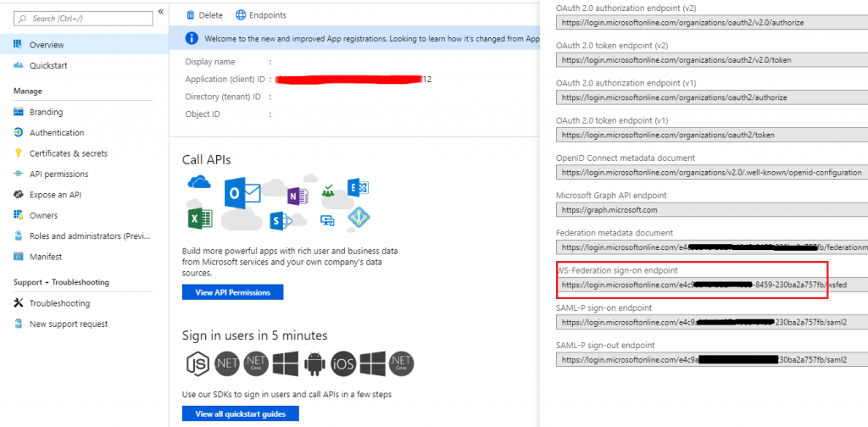Select the WS-Federation sign-on endpoint URL field
868x427 pixels.
click(712, 285)
